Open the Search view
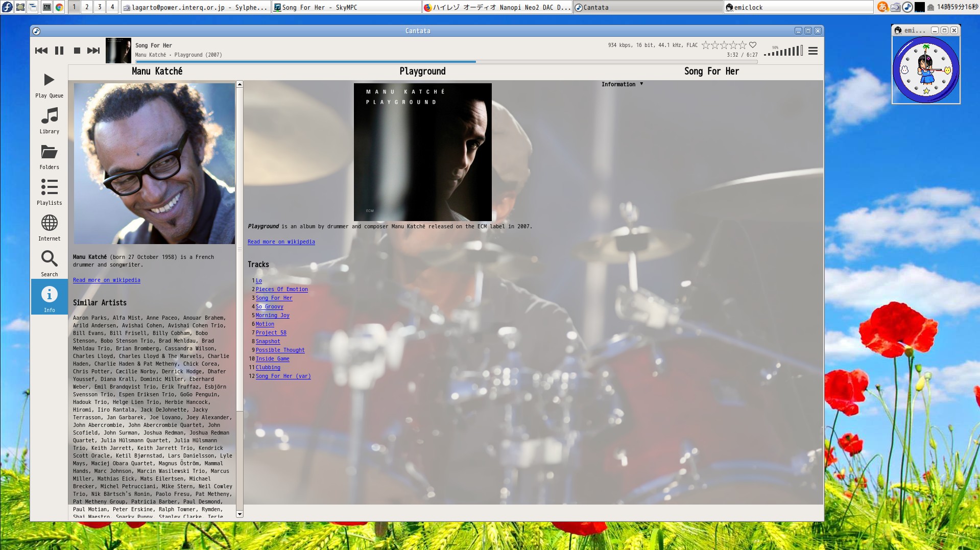 tap(49, 264)
